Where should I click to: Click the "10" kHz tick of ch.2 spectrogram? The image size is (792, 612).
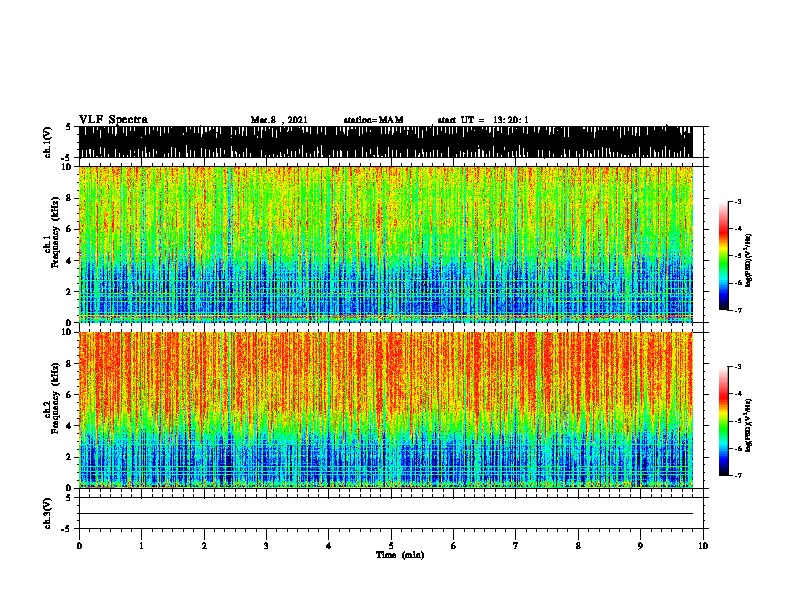pos(68,332)
